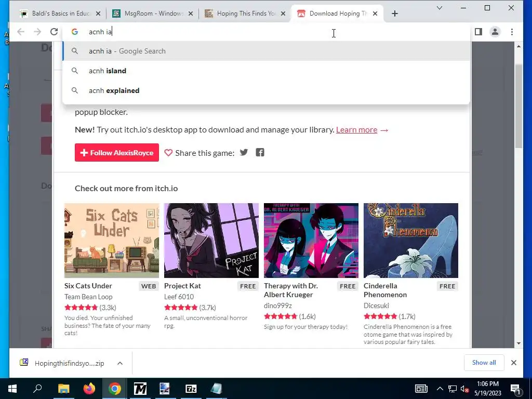This screenshot has width=532, height=399.
Task: Open Therapy with Dr. Albert Krueger thumbnail
Action: pyautogui.click(x=311, y=241)
